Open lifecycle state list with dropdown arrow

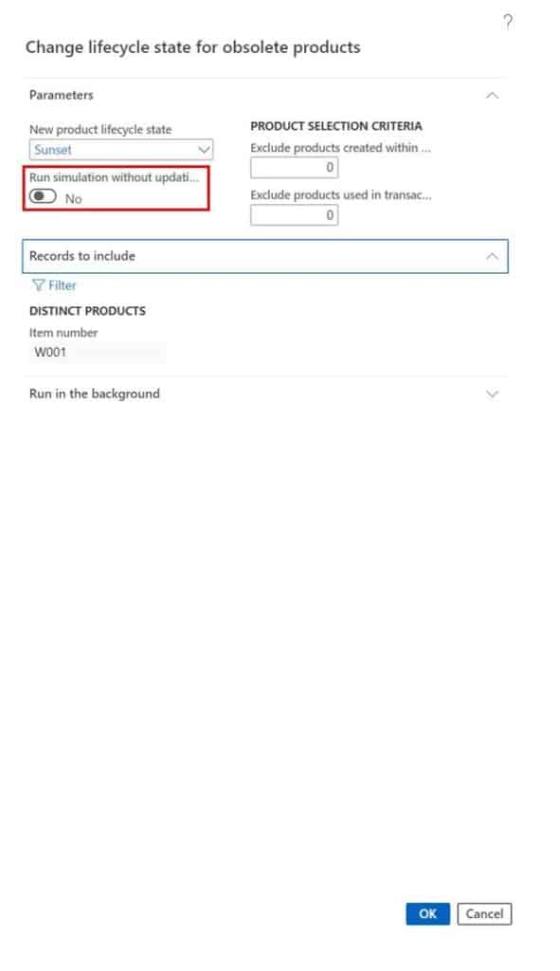click(x=204, y=150)
